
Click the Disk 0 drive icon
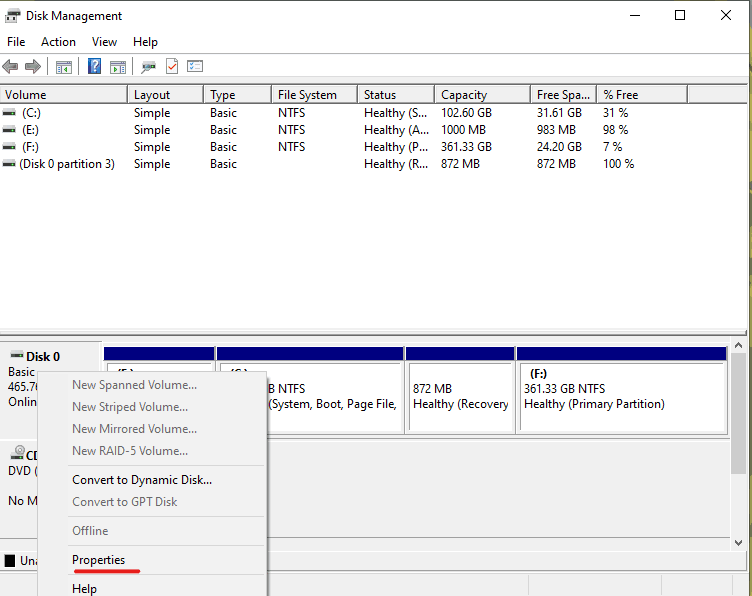pyautogui.click(x=17, y=355)
